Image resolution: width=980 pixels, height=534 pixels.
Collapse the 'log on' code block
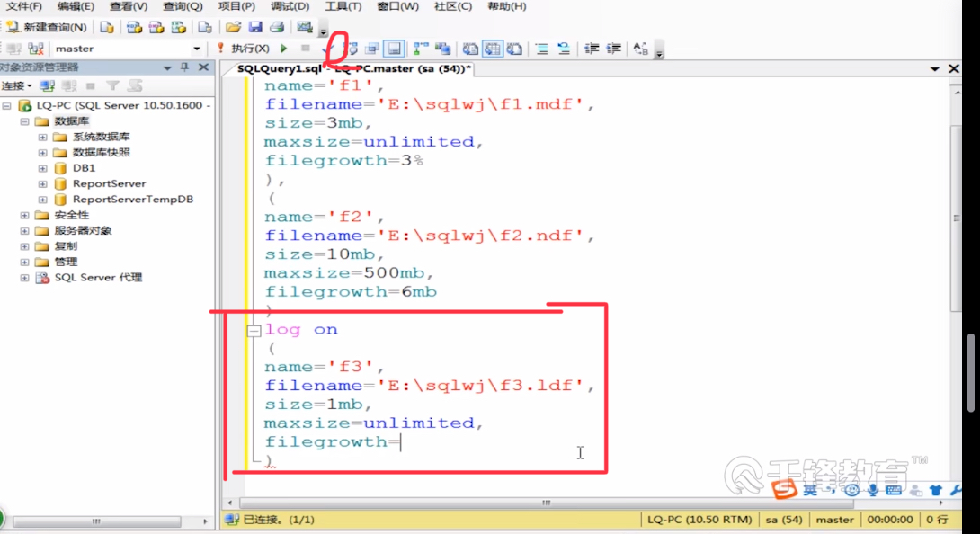tap(254, 331)
